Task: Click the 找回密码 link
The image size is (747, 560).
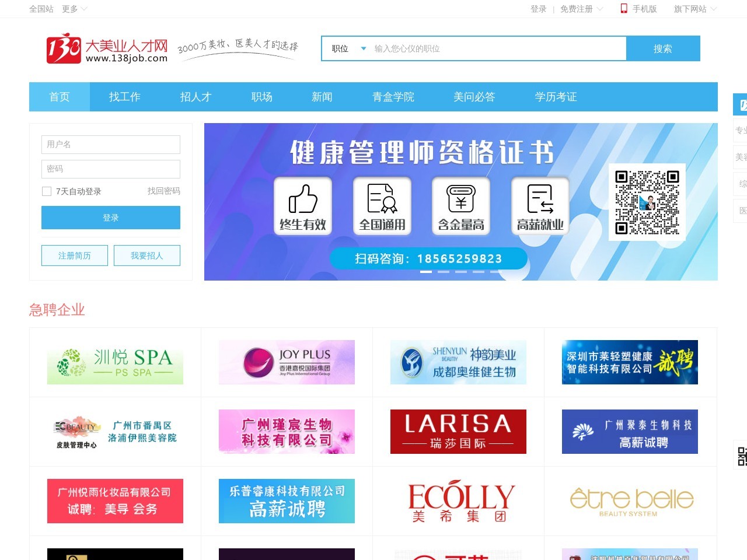Action: click(163, 191)
